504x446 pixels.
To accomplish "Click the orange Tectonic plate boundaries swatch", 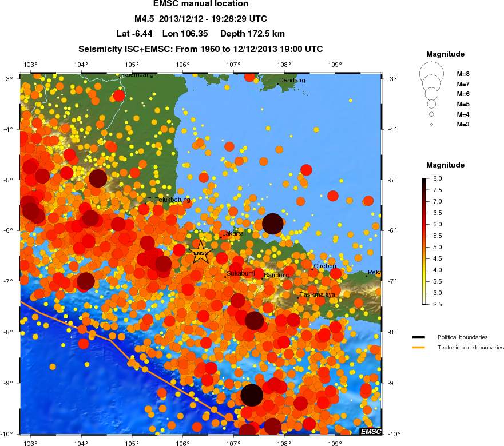I will click(x=418, y=347).
